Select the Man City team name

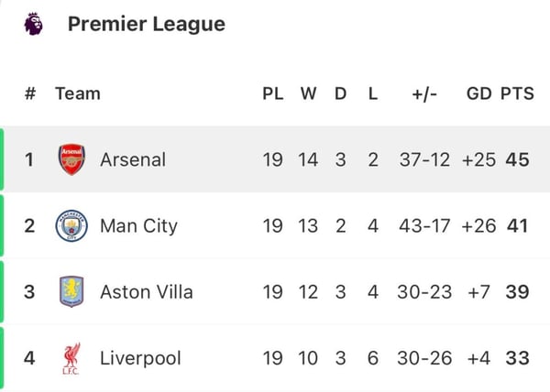click(x=138, y=225)
